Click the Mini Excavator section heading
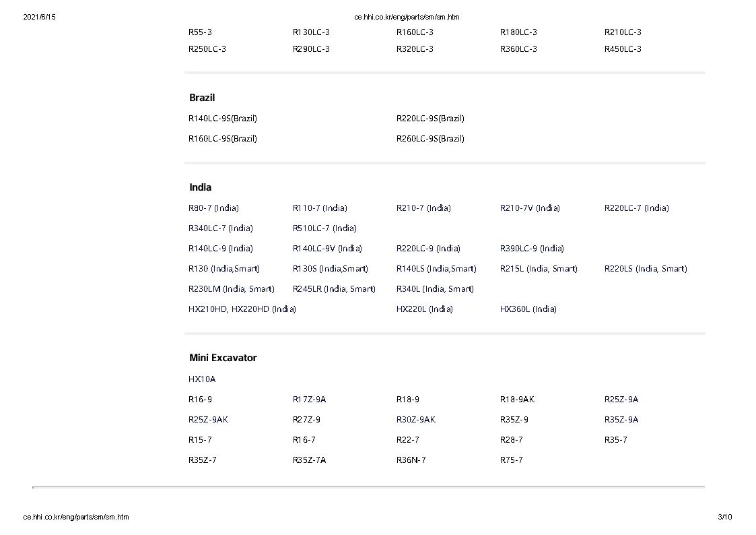 point(223,358)
